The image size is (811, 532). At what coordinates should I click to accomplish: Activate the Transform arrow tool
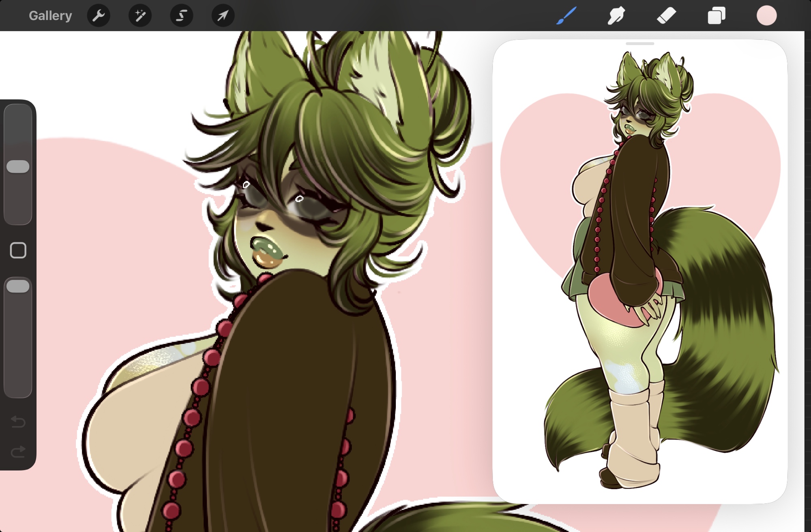click(223, 16)
